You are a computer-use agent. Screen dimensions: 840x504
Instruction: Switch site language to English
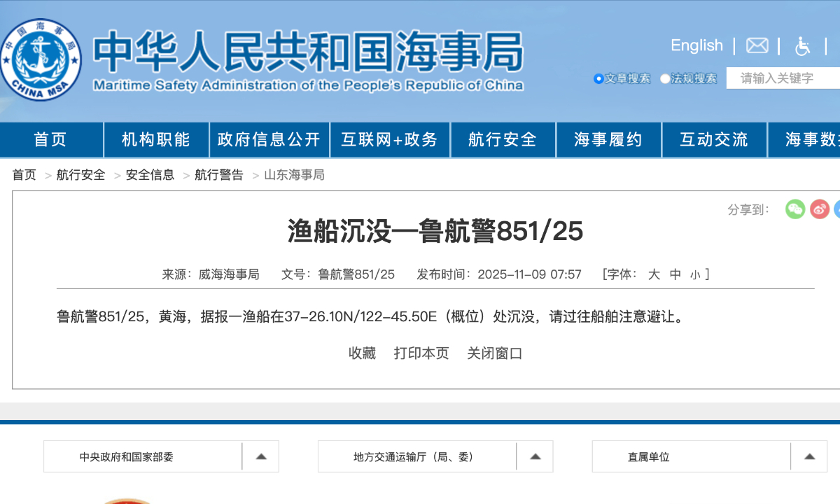click(696, 45)
